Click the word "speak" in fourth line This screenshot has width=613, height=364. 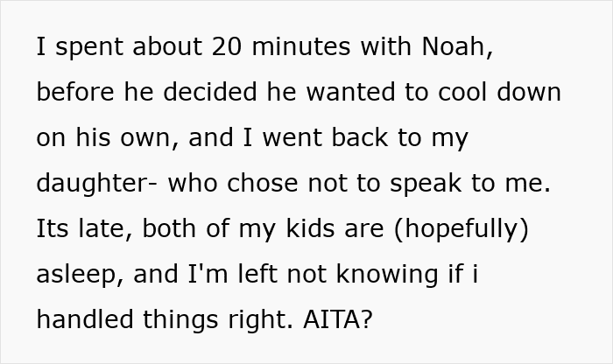tap(426, 183)
